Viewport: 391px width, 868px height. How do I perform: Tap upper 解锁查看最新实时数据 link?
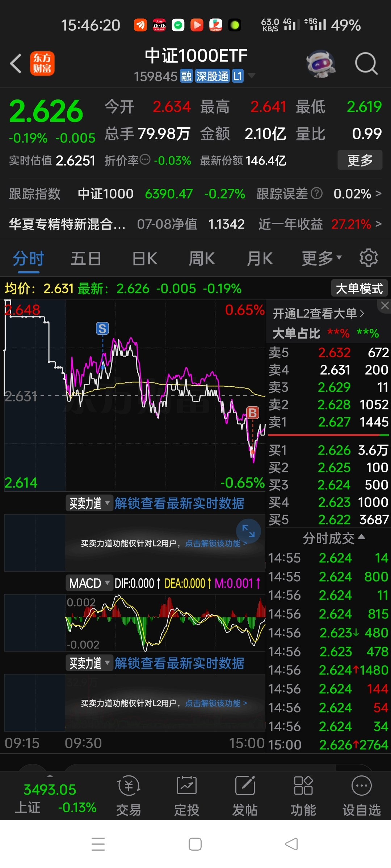click(179, 503)
